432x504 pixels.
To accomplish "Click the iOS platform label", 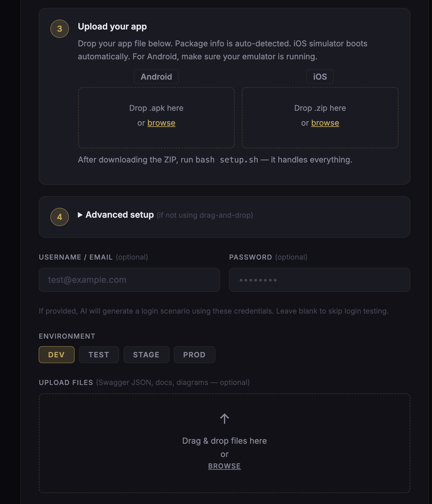I will tap(320, 77).
